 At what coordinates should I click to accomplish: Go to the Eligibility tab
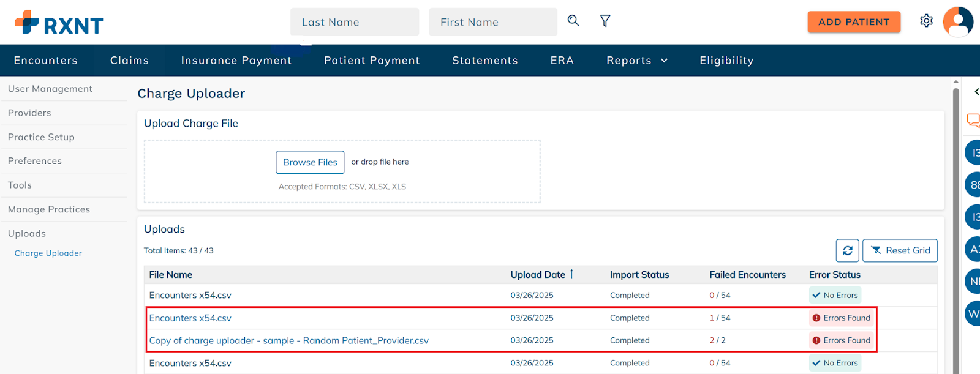pyautogui.click(x=726, y=61)
